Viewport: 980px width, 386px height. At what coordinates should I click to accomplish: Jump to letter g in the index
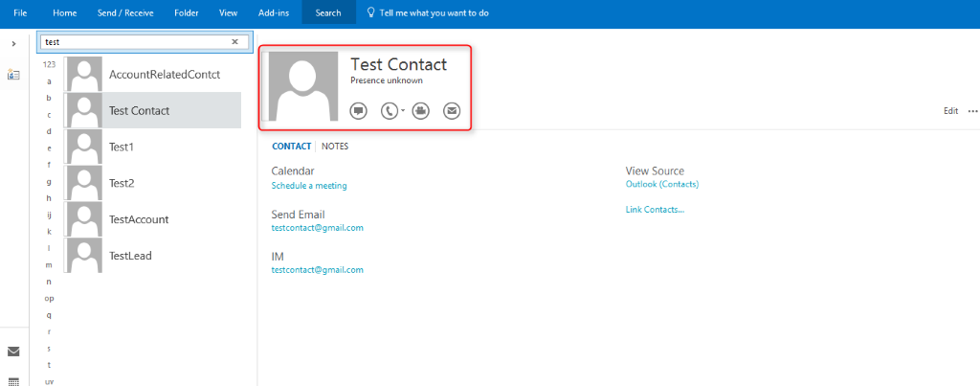click(x=50, y=181)
